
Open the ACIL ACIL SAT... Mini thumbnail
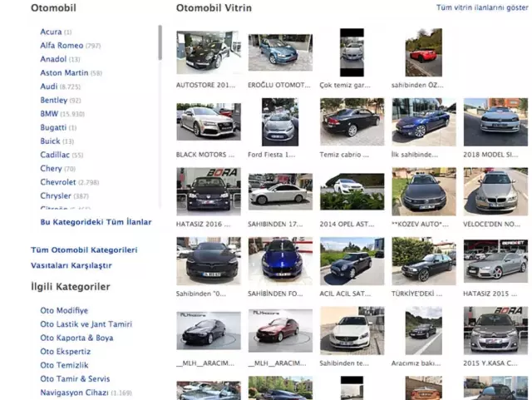pos(352,261)
